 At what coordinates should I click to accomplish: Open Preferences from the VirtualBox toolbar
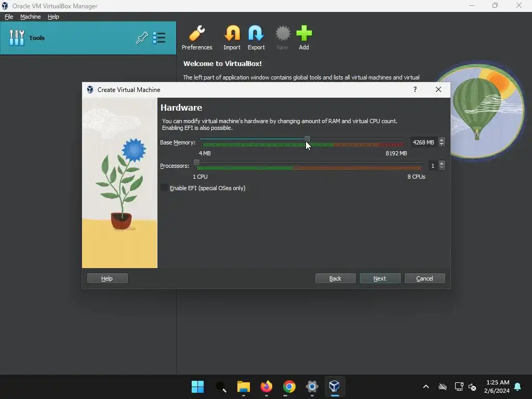[x=197, y=37]
